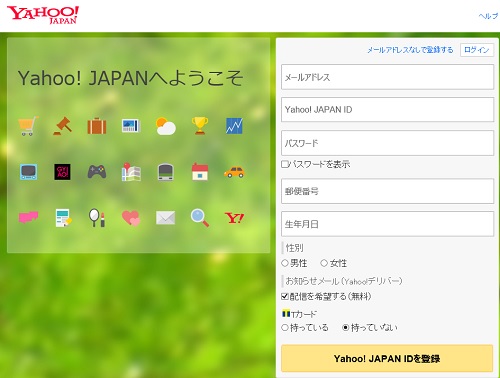Click the shopping cart icon
500x378 pixels.
(28, 126)
